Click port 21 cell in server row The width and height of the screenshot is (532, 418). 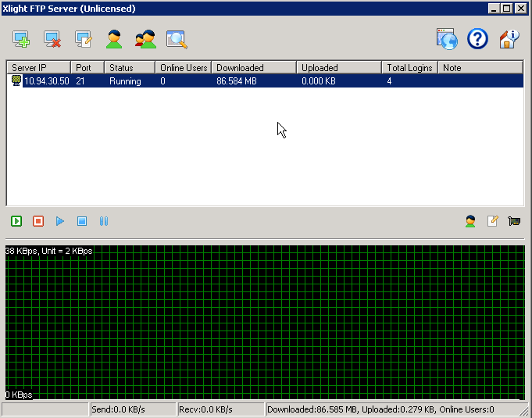click(80, 81)
